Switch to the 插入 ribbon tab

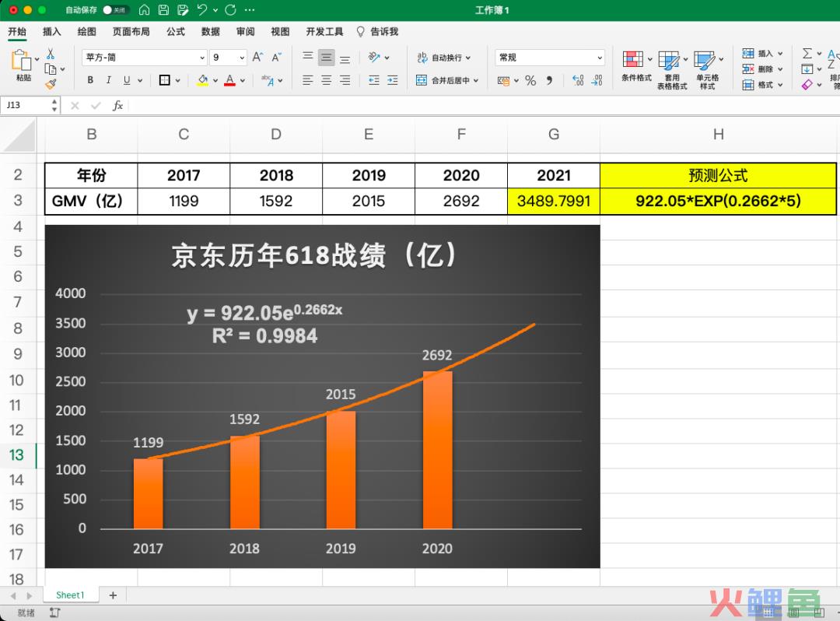pos(52,32)
